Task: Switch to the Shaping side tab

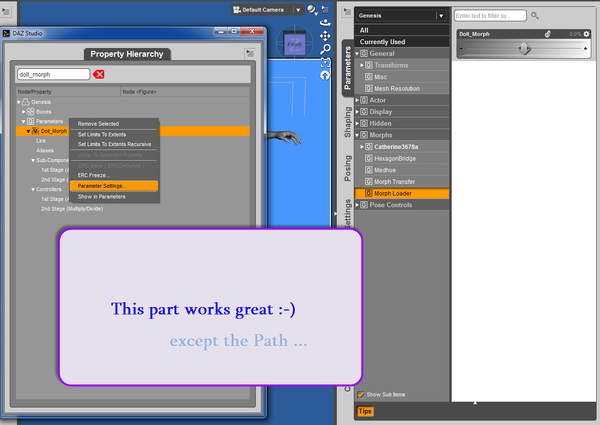Action: (348, 122)
